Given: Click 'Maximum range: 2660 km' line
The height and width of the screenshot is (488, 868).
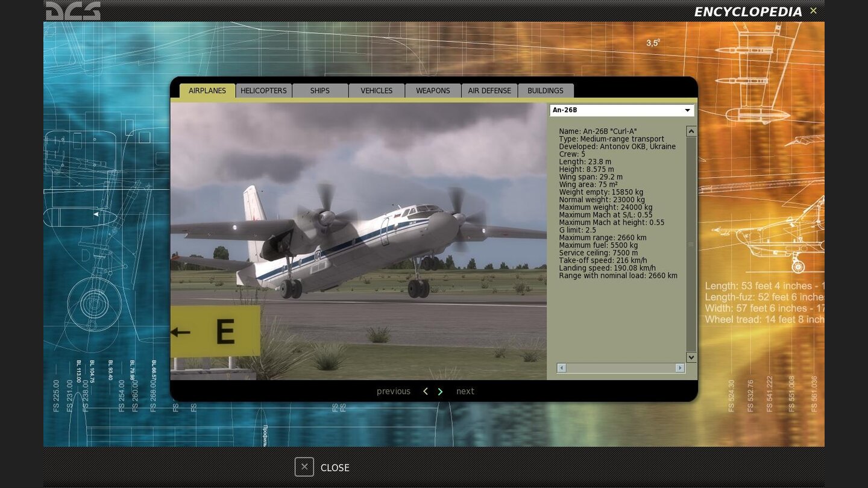Looking at the screenshot, I should click(x=603, y=238).
